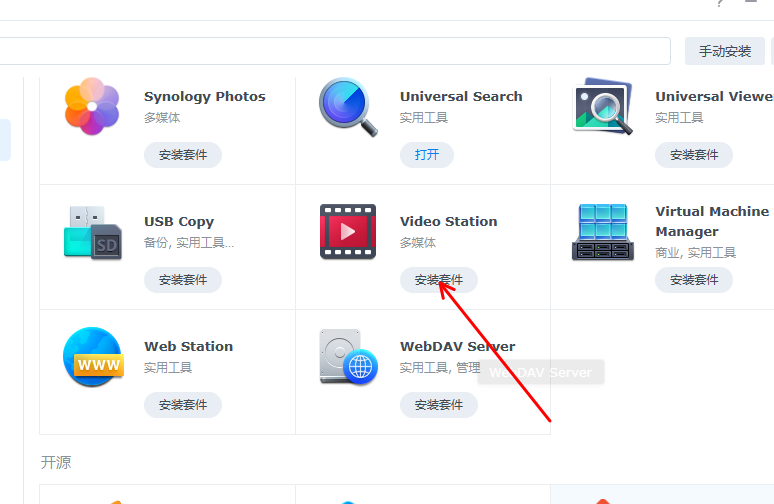The image size is (774, 504).
Task: Click the Universal Viewer picture icon
Action: point(603,106)
